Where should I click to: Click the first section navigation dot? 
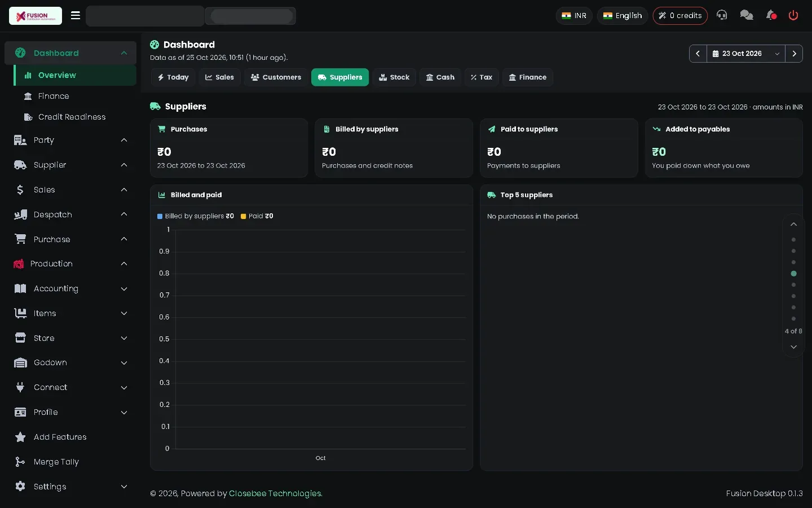click(x=793, y=240)
